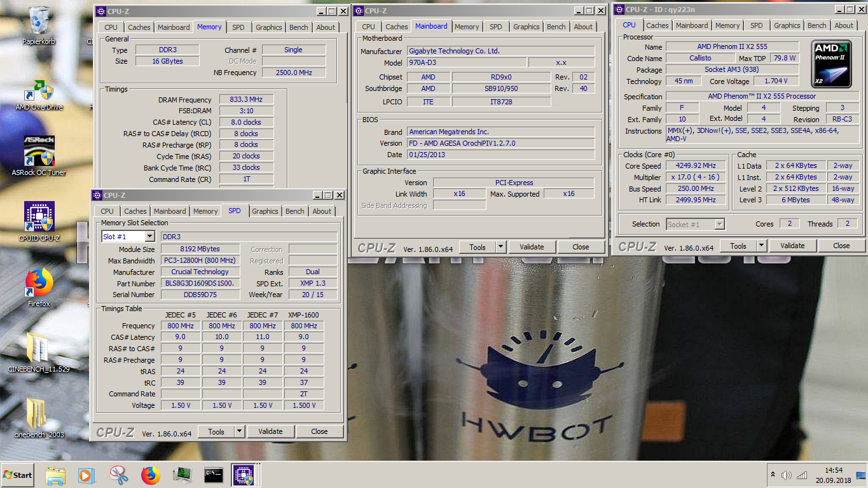
Task: Click the Manufacturer field Gigabyte Technology Co. Ltd.
Action: (x=501, y=51)
